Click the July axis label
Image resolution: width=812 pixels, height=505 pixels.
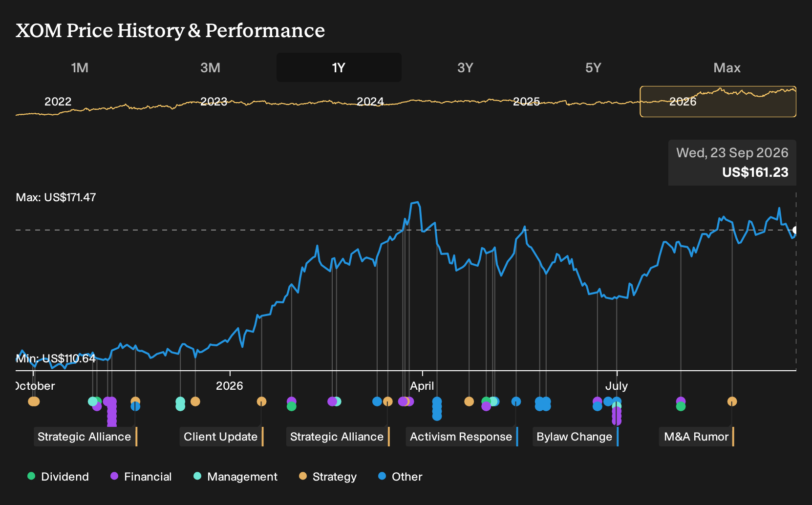[617, 386]
